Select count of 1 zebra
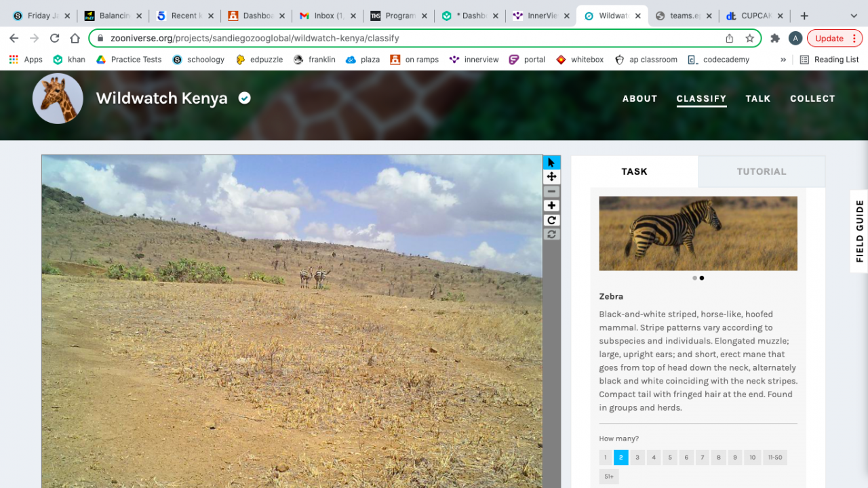 [x=606, y=457]
